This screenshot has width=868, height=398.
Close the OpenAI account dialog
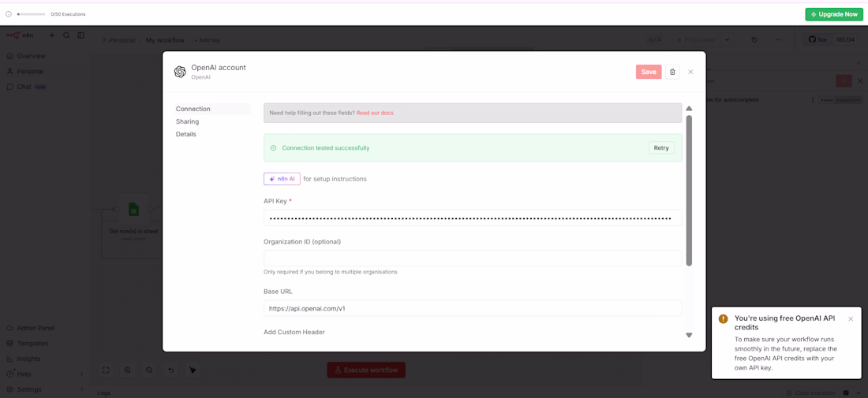point(690,72)
